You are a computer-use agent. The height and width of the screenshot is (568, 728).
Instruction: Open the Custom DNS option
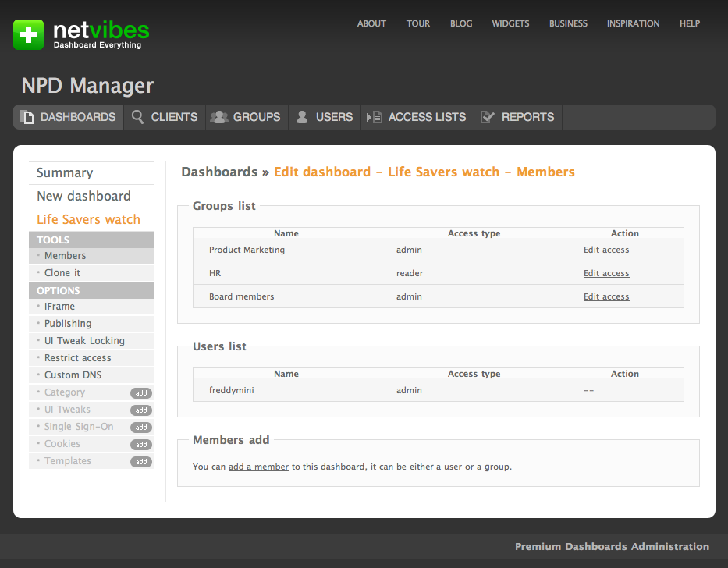[x=91, y=375]
